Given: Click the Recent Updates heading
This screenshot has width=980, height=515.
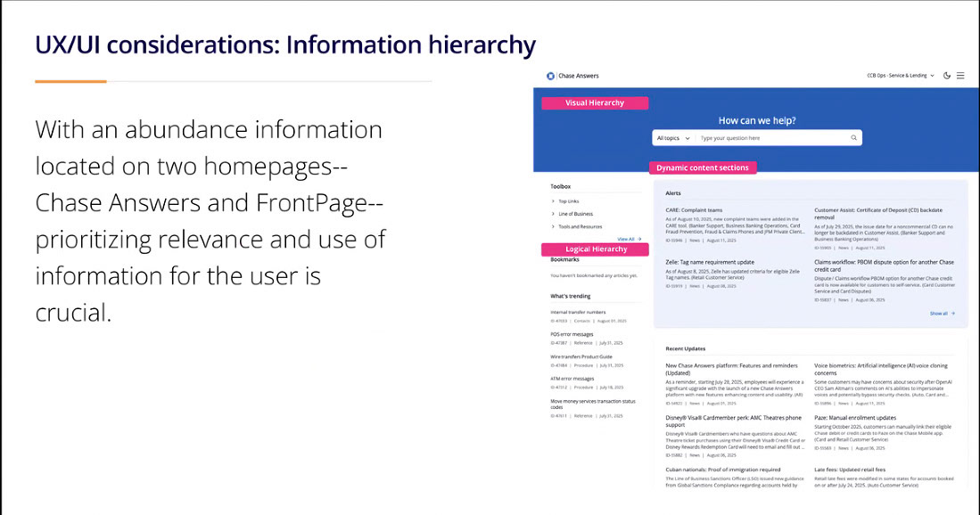Looking at the screenshot, I should tap(685, 349).
